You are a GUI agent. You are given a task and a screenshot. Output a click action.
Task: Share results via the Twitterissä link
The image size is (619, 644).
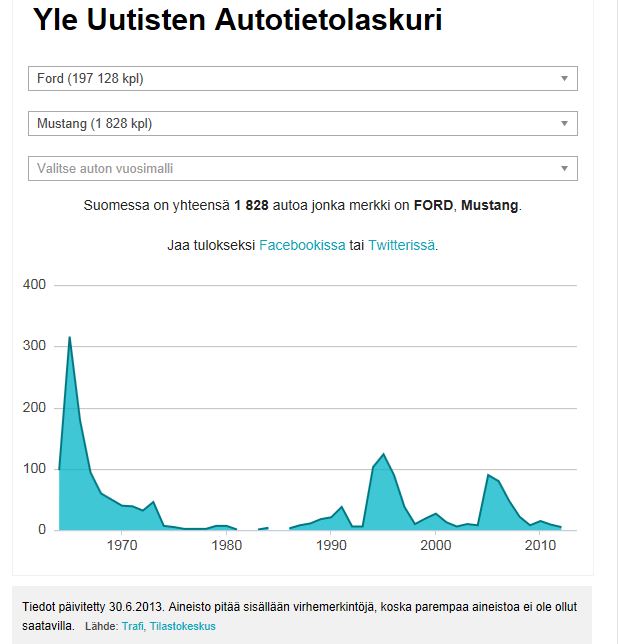pyautogui.click(x=401, y=245)
